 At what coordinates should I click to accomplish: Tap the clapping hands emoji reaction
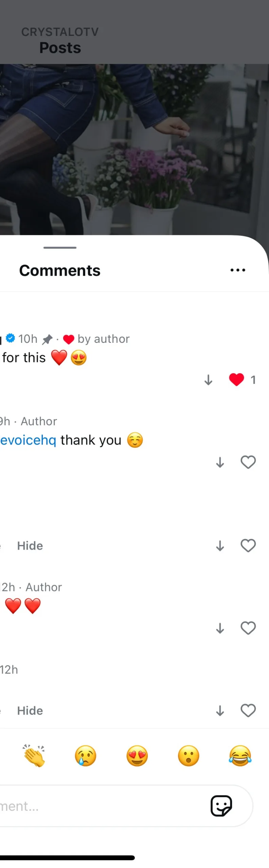coord(34,756)
